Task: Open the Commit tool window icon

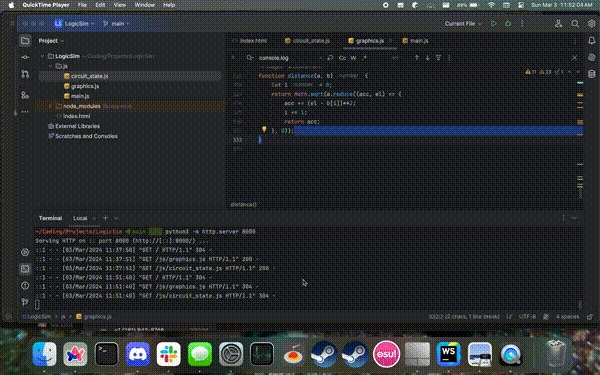Action: pos(25,57)
